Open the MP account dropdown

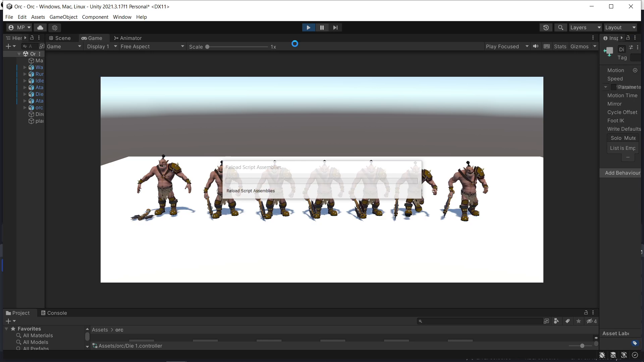tap(19, 27)
